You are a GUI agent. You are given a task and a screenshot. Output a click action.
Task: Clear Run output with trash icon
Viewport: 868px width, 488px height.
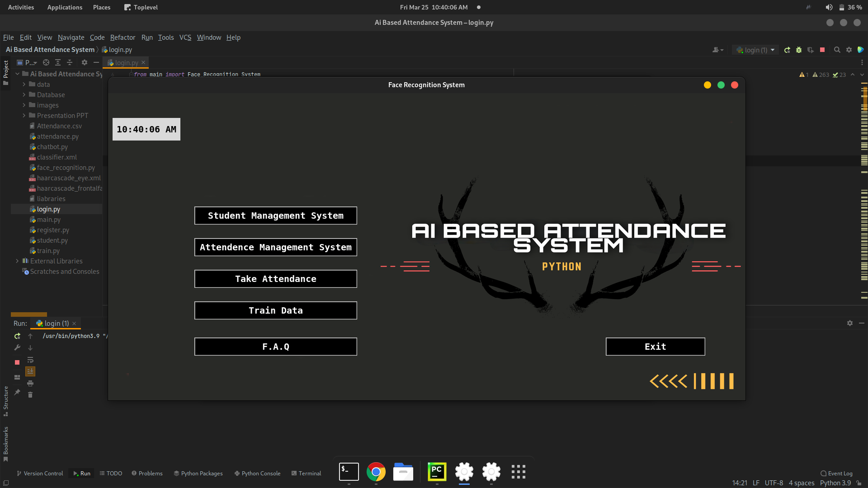(x=30, y=395)
